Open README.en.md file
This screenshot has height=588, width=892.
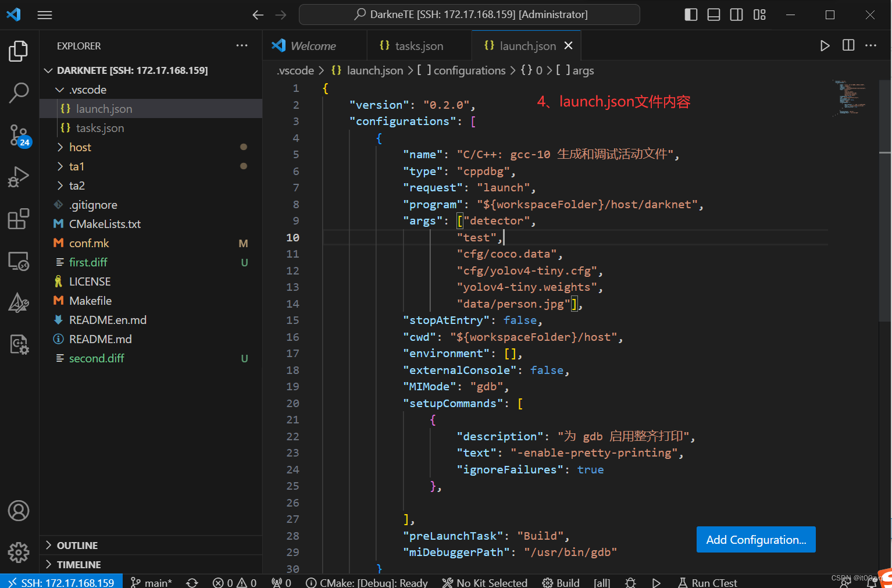pyautogui.click(x=151, y=320)
